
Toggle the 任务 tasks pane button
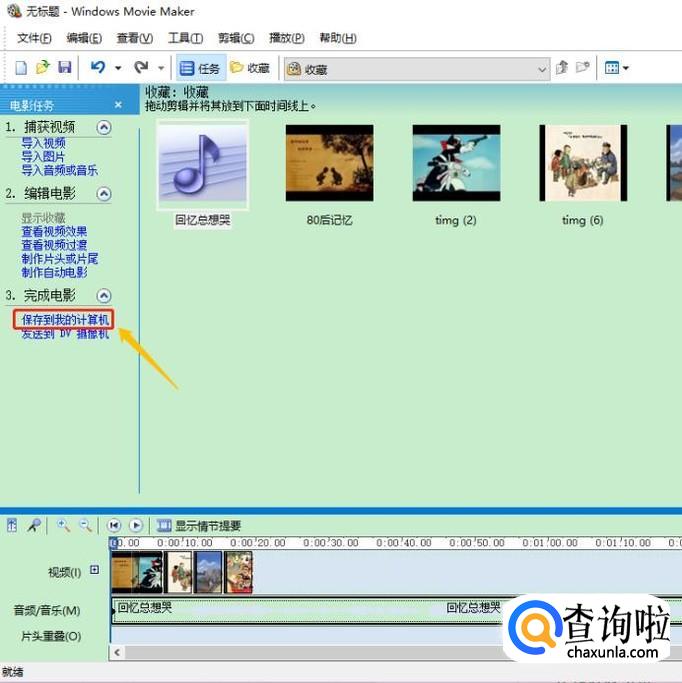click(x=199, y=68)
